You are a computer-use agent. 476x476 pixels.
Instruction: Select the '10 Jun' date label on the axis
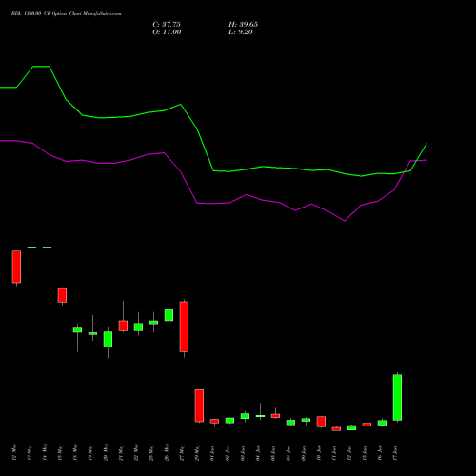pos(319,453)
